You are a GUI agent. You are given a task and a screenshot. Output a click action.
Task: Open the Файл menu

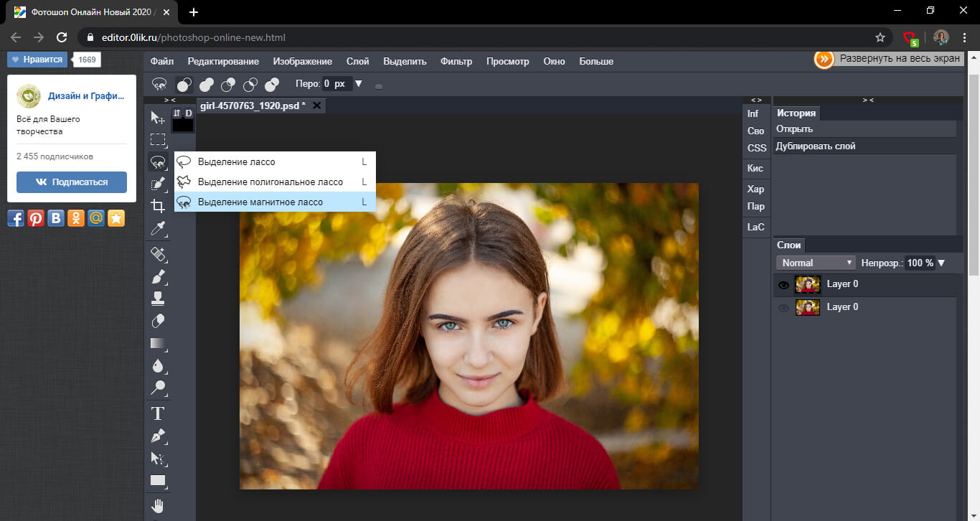click(x=162, y=62)
